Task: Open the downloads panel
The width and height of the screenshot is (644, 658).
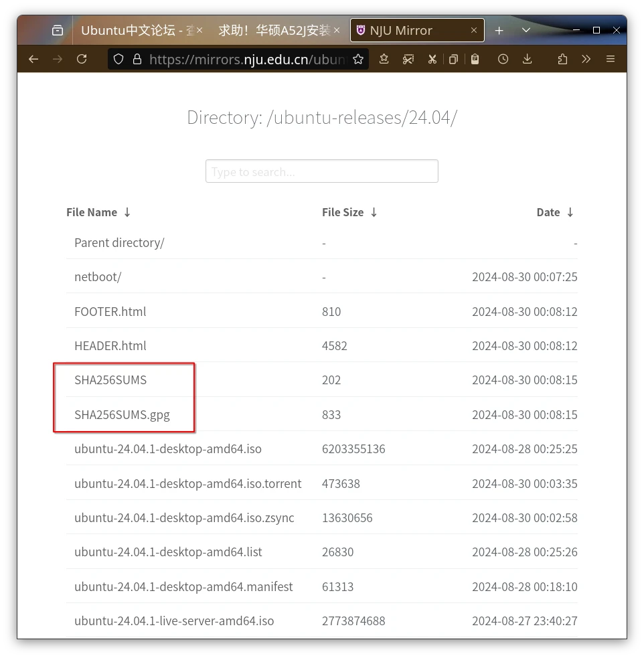Action: (528, 59)
